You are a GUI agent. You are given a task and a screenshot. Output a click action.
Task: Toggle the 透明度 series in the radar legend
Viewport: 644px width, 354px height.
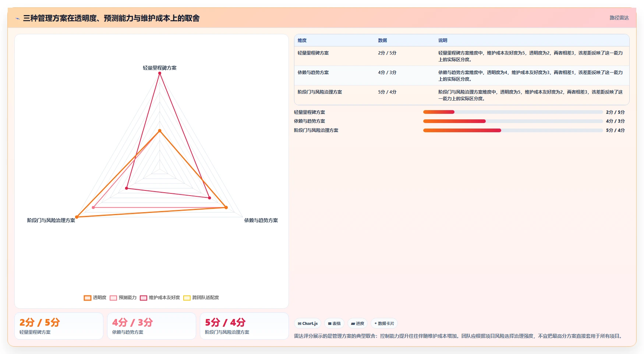[x=95, y=298]
